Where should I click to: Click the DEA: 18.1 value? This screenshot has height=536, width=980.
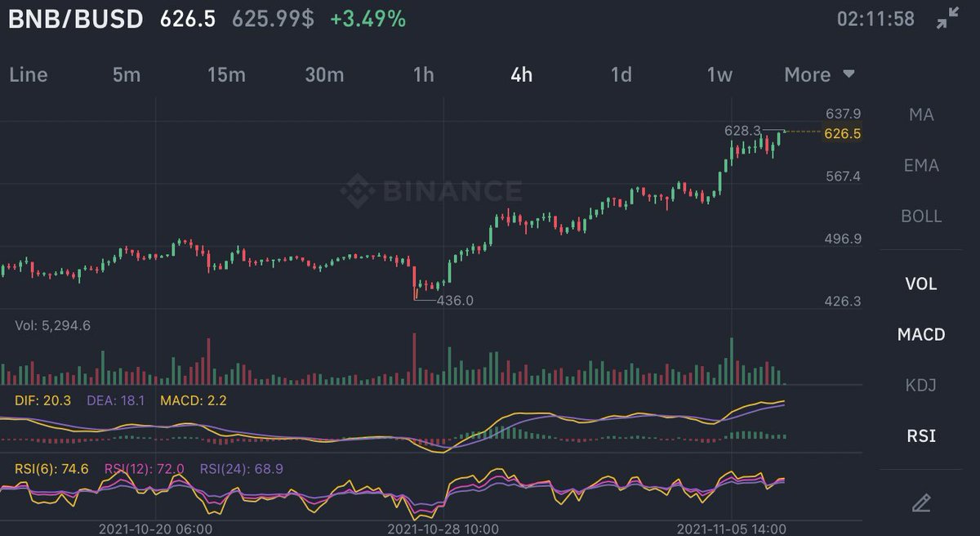[115, 400]
